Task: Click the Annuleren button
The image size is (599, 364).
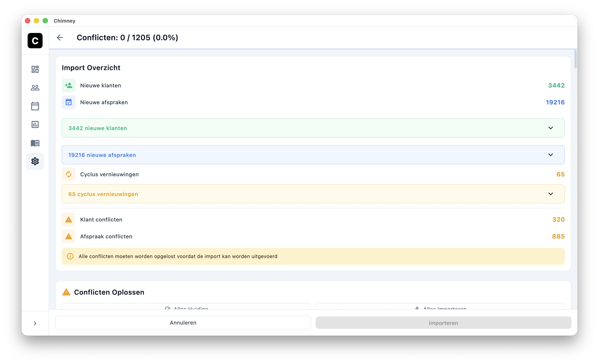Action: (183, 323)
